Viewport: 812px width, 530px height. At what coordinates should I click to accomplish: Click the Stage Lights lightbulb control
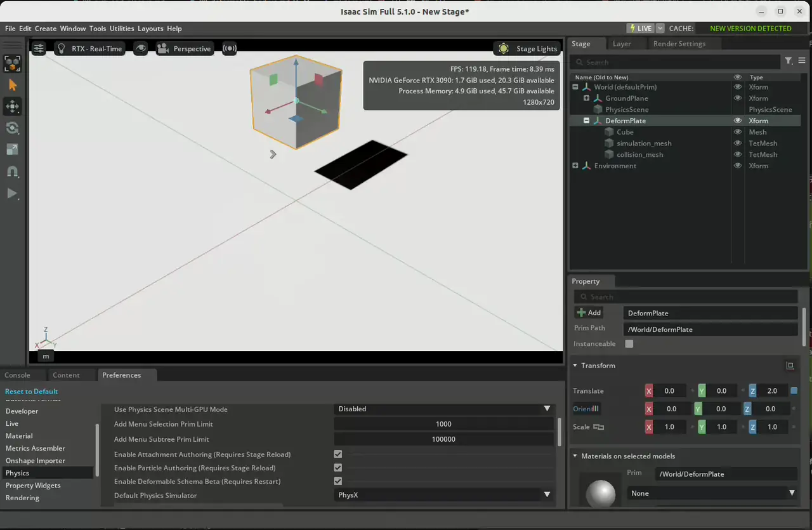tap(503, 48)
